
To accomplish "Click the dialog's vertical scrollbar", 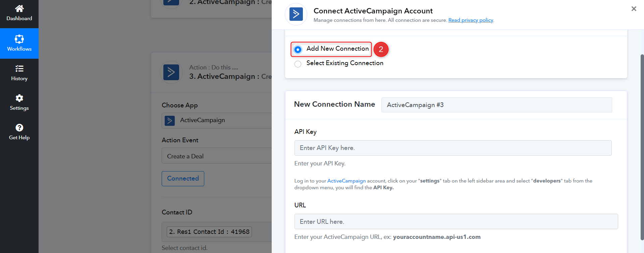I will tap(642, 147).
